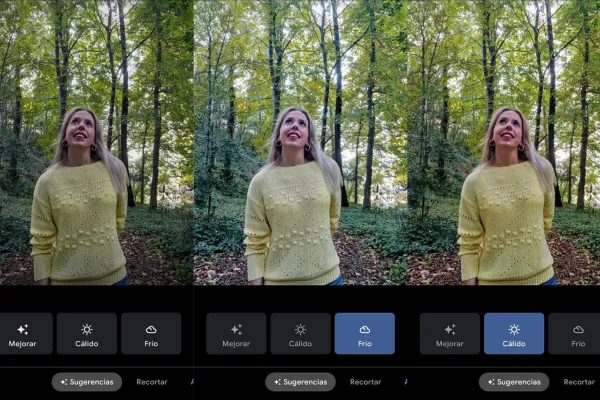The image size is (600, 400).
Task: Open Sugerencias tab in the left screenshot
Action: pyautogui.click(x=87, y=382)
